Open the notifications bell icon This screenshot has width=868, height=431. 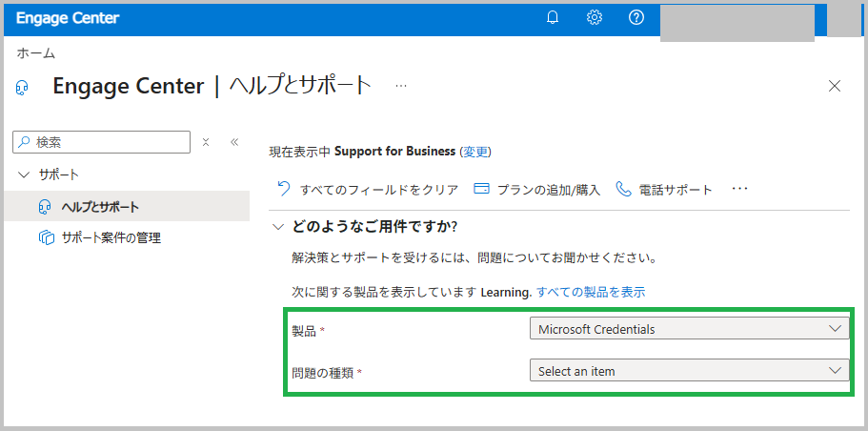click(553, 18)
